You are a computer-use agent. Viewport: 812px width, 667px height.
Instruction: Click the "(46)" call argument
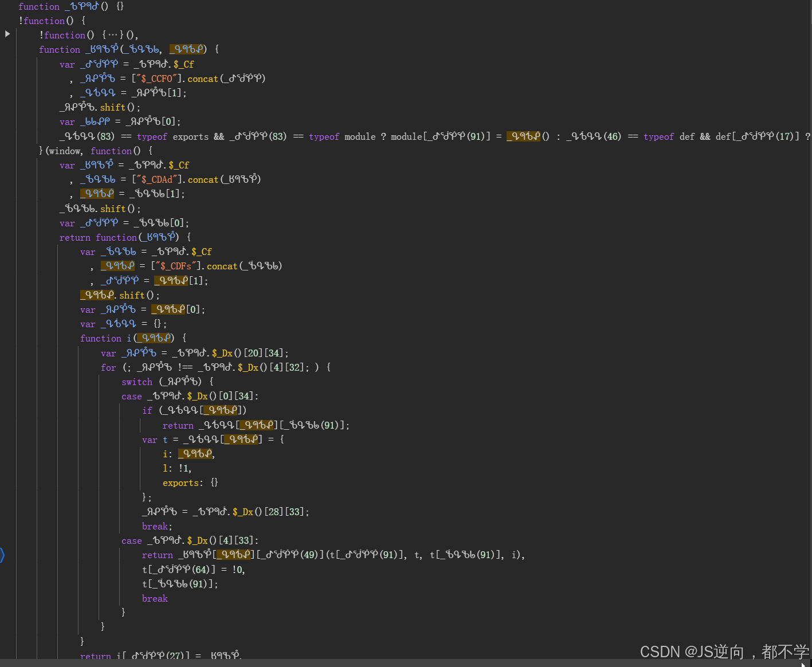coord(612,136)
